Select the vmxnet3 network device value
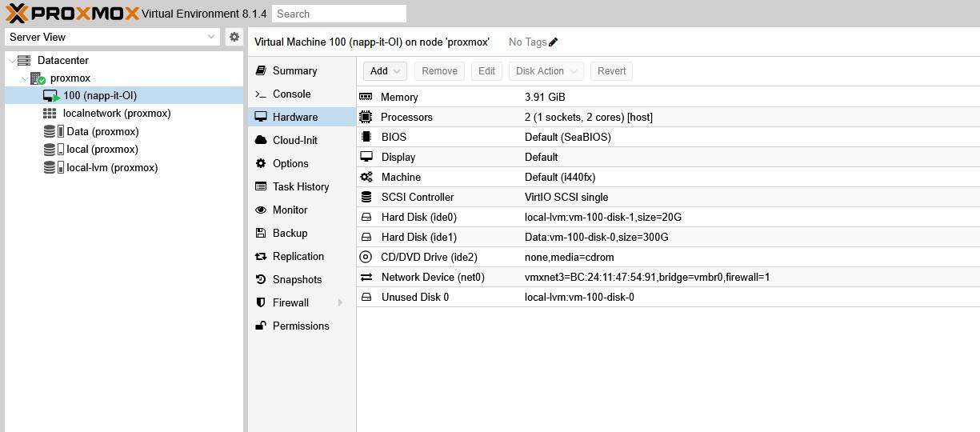Screen dimensions: 980x432 [647, 277]
